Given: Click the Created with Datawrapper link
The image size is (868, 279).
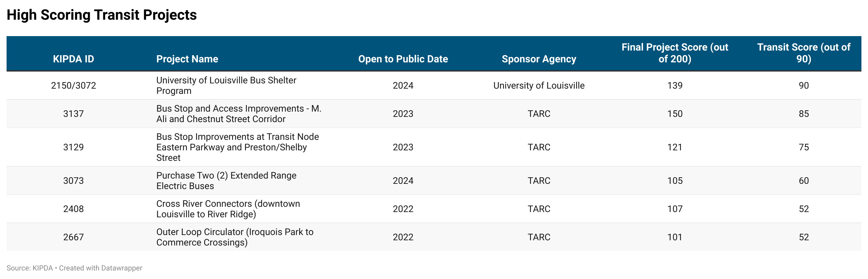Looking at the screenshot, I should pos(100,268).
